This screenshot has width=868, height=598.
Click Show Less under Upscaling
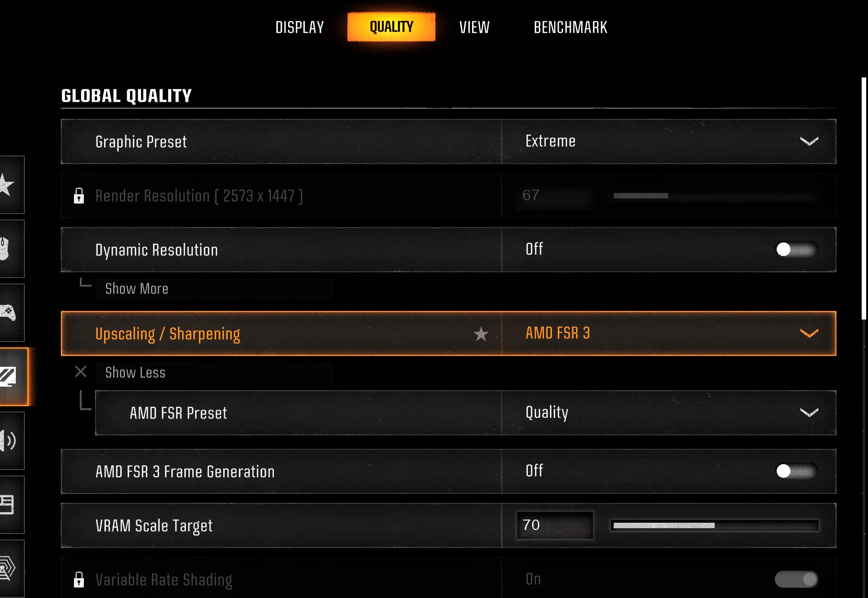click(135, 373)
